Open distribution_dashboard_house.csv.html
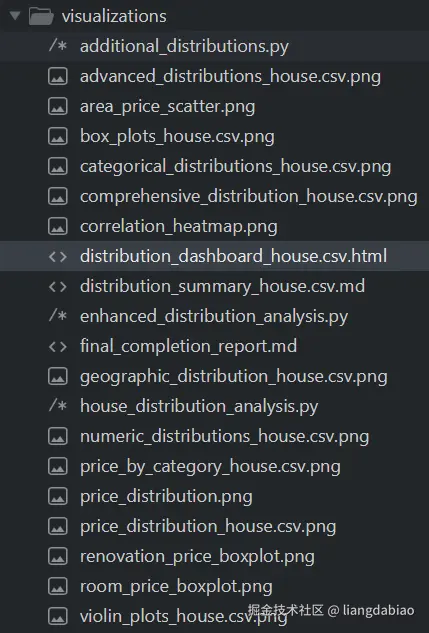Viewport: 429px width, 633px height. [234, 256]
